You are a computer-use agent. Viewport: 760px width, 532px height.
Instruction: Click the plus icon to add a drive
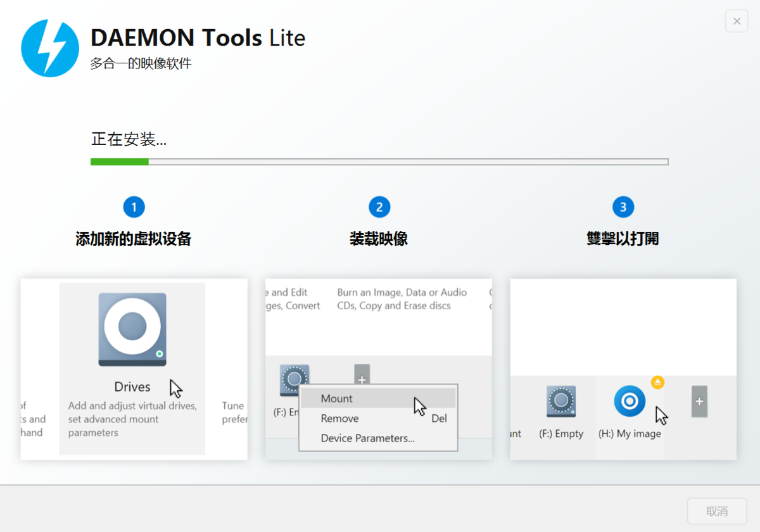click(361, 379)
